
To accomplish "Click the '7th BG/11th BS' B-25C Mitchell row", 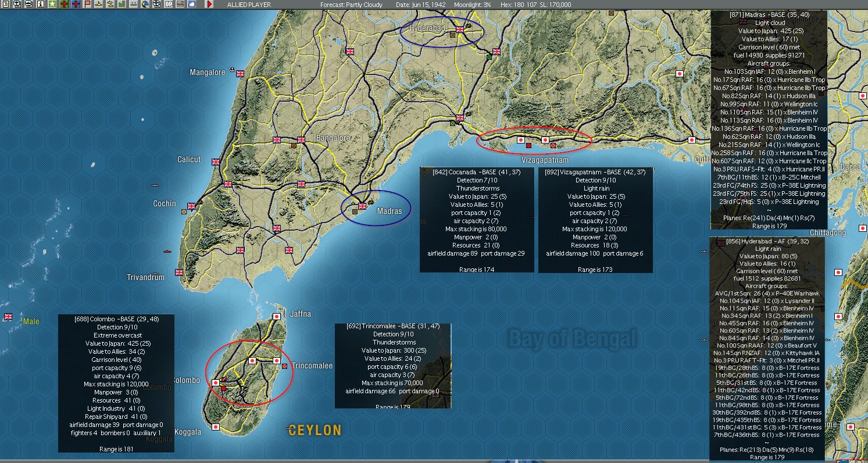I will click(770, 177).
